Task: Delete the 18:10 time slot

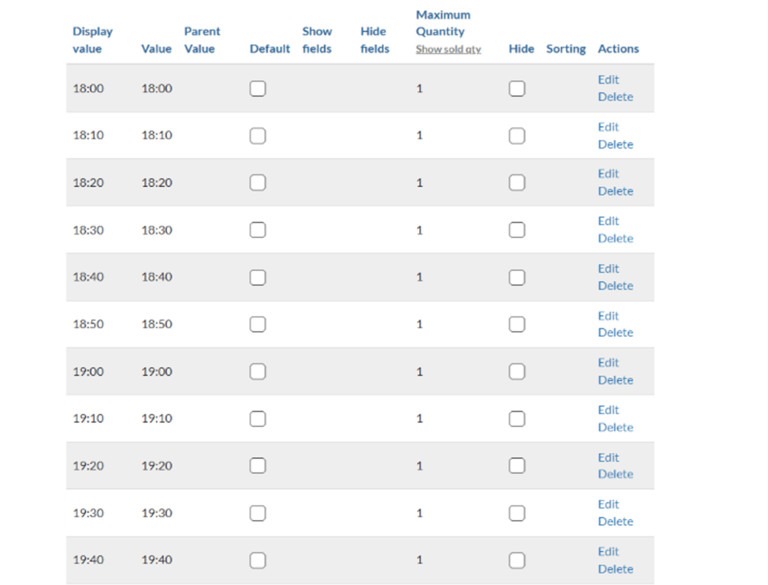Action: (x=616, y=144)
